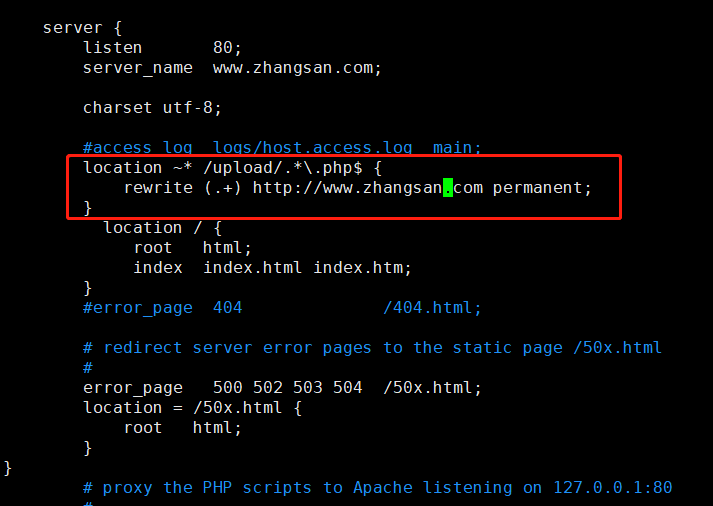Click the commented '#error_page 404' text
This screenshot has height=506, width=713.
[162, 308]
